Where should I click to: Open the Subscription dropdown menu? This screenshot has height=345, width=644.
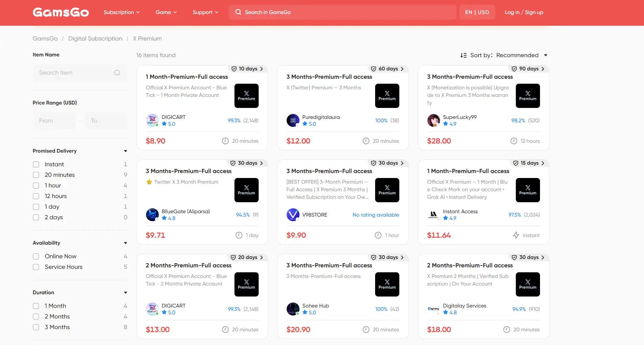tap(122, 12)
